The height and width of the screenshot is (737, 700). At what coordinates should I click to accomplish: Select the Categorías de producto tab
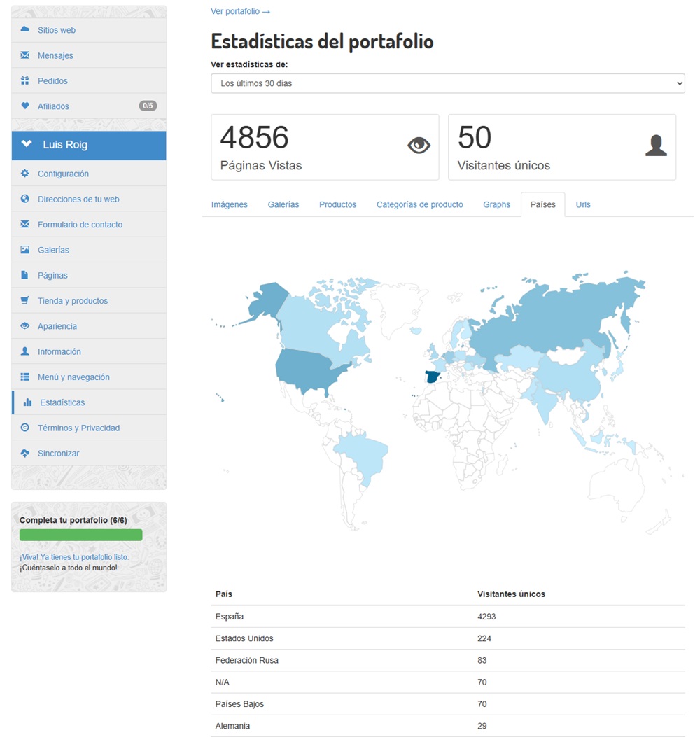419,204
